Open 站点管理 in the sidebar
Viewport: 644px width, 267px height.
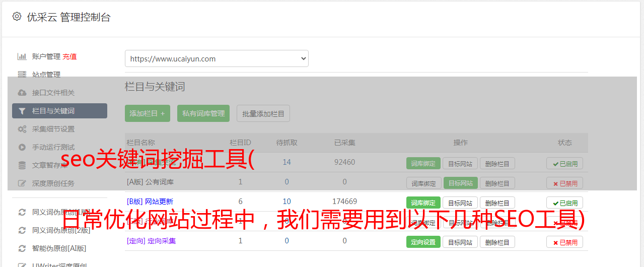tap(46, 75)
